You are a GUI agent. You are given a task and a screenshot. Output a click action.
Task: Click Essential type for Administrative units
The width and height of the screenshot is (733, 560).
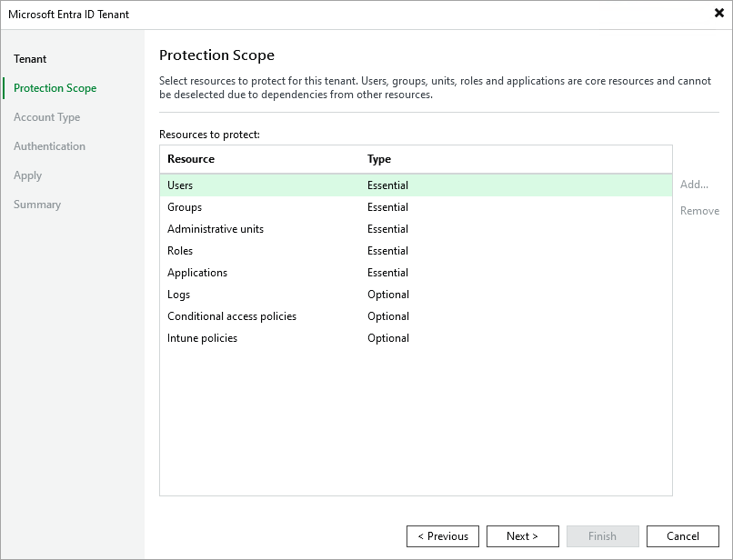pos(387,229)
